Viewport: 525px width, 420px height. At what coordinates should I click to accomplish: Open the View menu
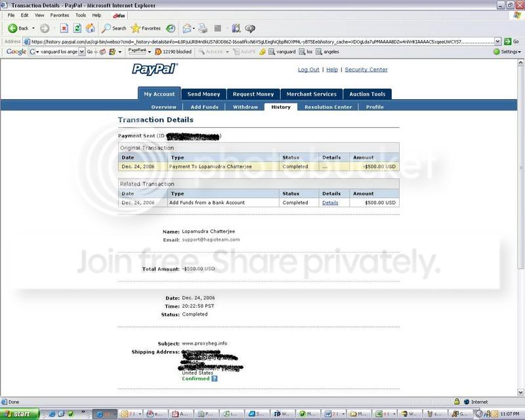click(x=39, y=15)
